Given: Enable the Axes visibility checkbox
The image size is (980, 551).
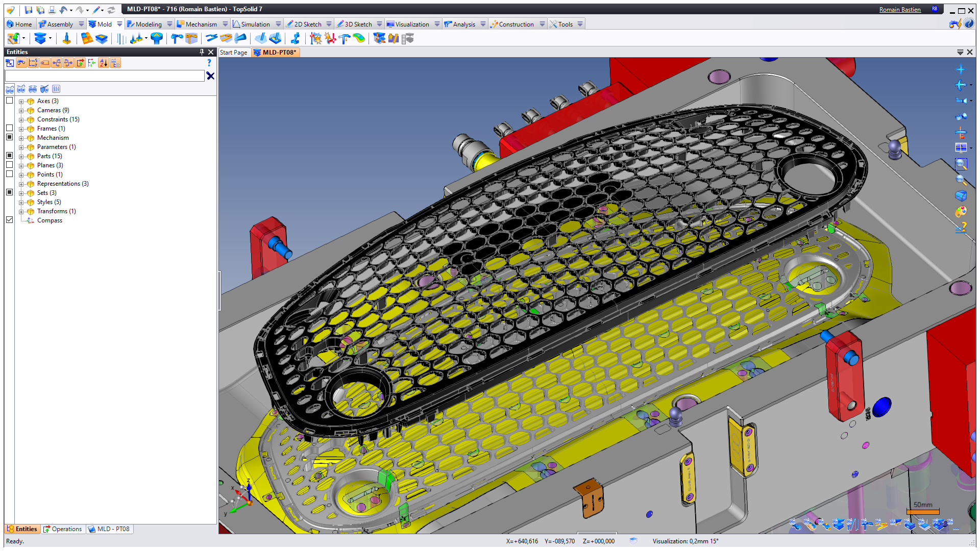Looking at the screenshot, I should coord(9,101).
